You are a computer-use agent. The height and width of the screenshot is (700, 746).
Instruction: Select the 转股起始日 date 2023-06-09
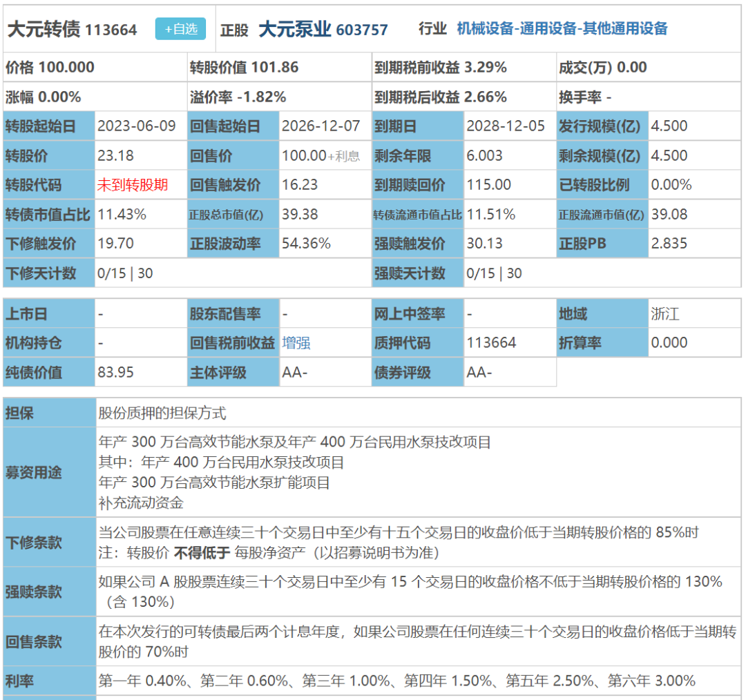click(x=137, y=126)
